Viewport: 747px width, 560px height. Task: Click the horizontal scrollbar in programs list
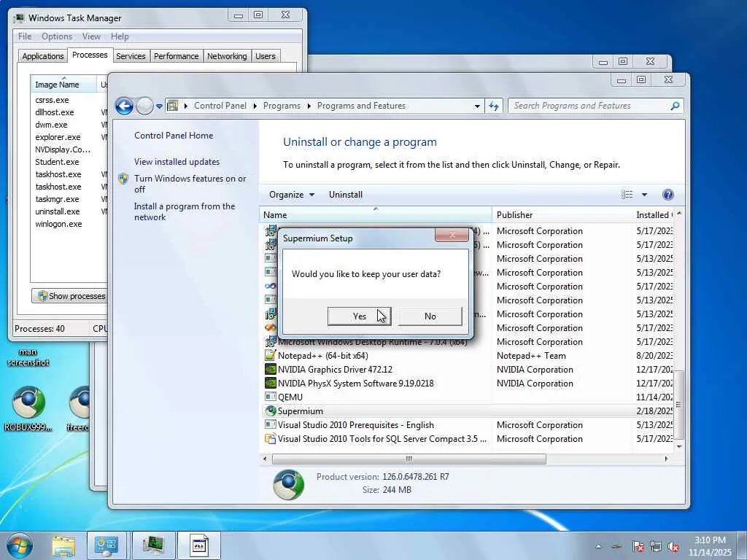[x=409, y=459]
